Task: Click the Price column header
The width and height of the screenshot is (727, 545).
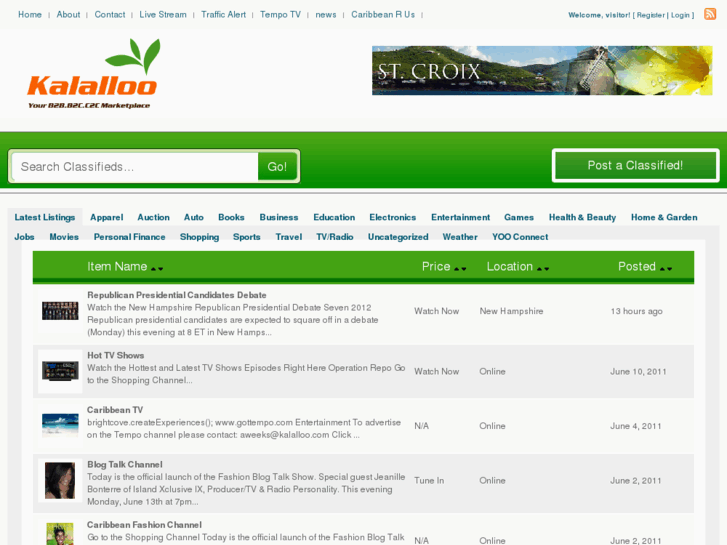Action: (436, 266)
